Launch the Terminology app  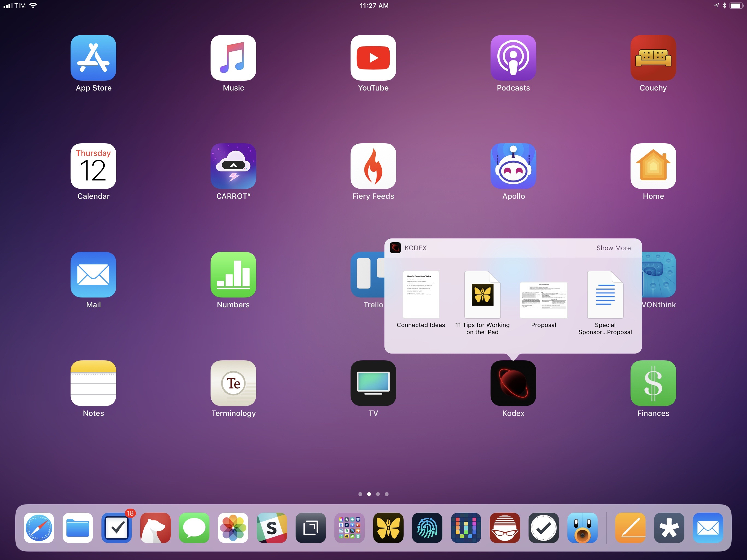233,383
